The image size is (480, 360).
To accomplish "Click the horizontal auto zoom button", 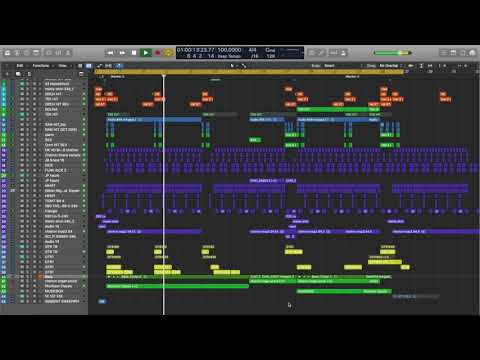I will [430, 66].
